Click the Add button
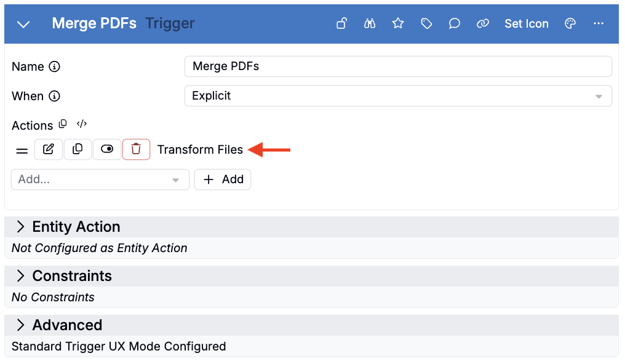The width and height of the screenshot is (625, 364). point(223,180)
